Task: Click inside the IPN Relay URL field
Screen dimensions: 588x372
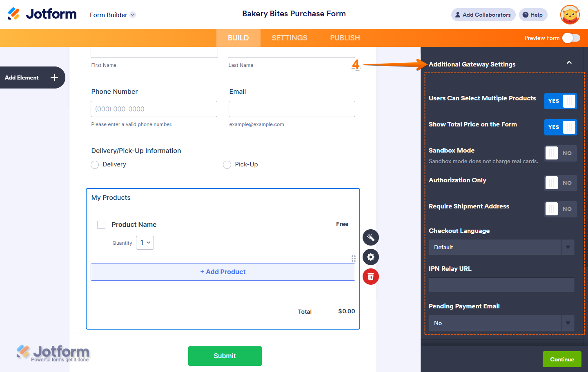Action: point(501,285)
